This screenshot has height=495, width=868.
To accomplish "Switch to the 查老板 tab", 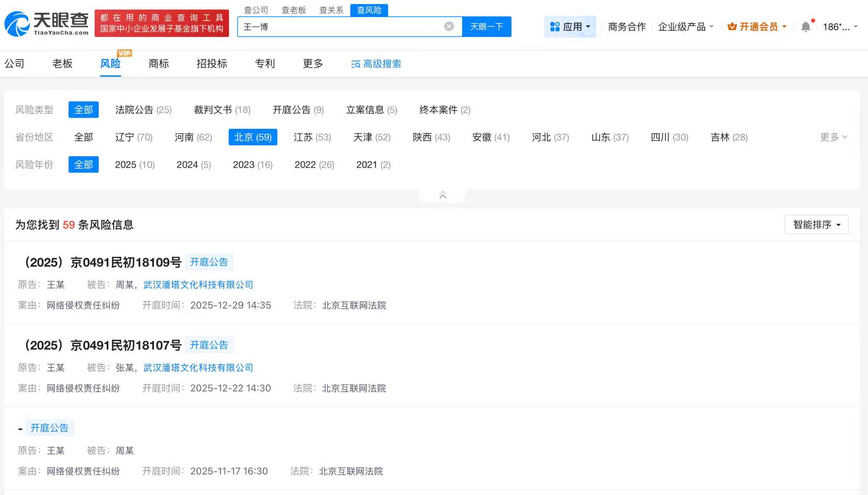I will (x=293, y=10).
